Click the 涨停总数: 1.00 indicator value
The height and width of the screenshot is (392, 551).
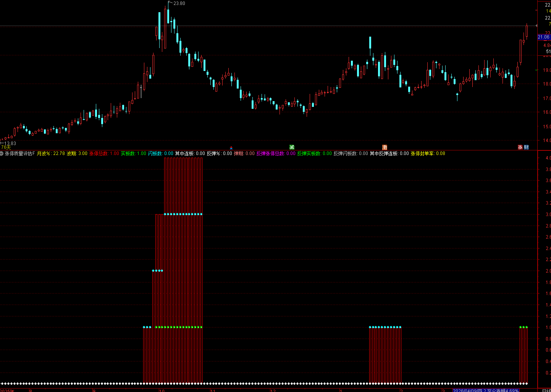pos(104,153)
